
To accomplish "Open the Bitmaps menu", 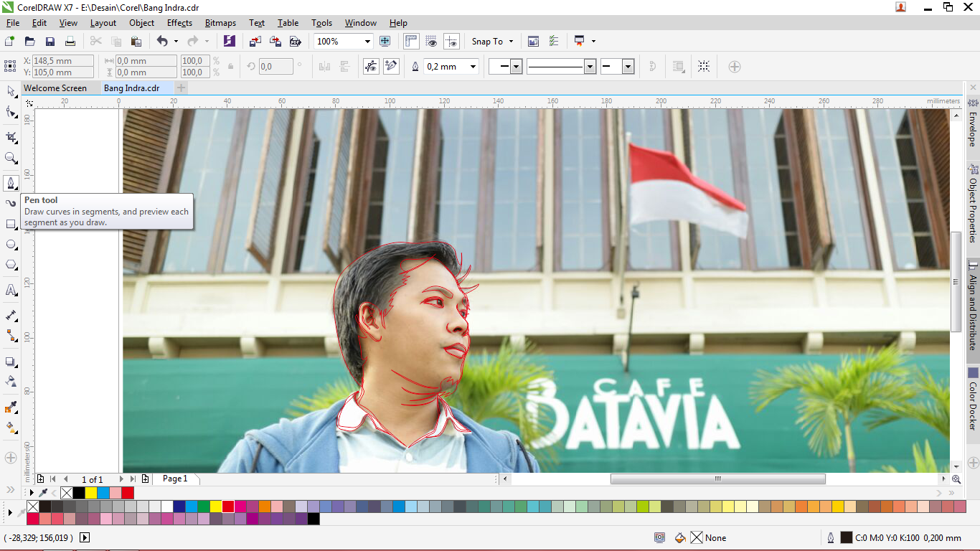I will coord(220,23).
